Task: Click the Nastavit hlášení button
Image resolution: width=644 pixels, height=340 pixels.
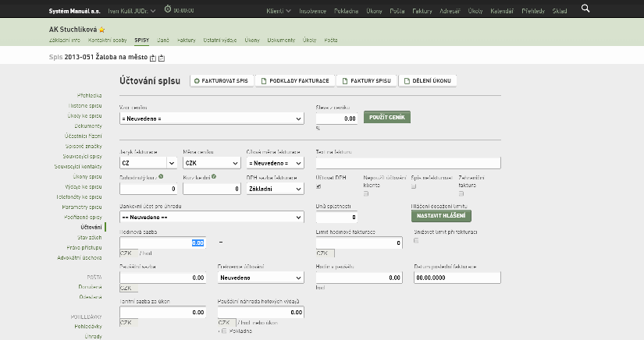Action: point(441,216)
